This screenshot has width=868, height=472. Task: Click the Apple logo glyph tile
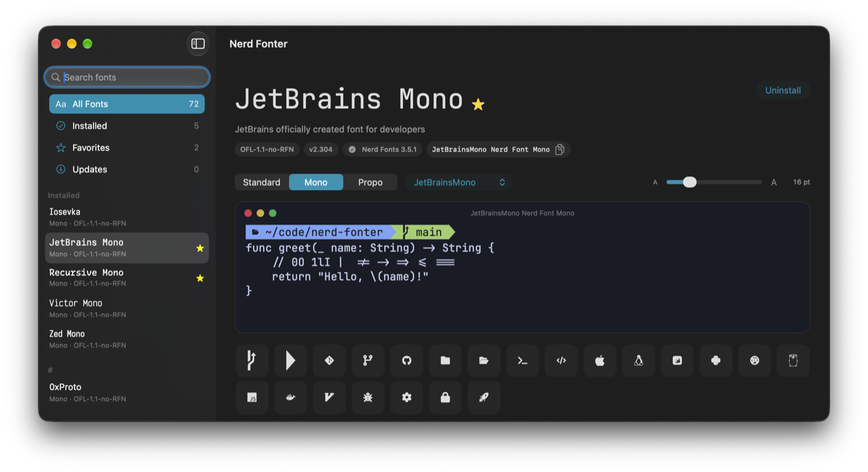click(600, 360)
